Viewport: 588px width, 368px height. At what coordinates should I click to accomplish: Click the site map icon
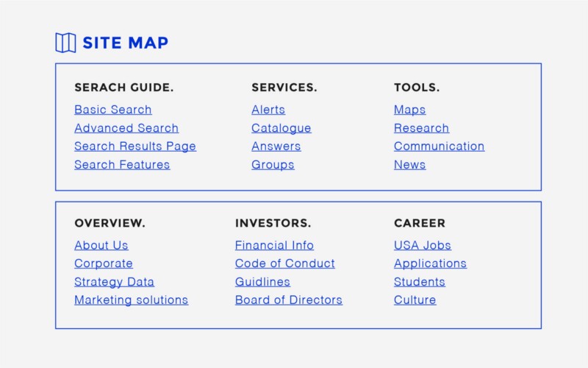pos(65,43)
